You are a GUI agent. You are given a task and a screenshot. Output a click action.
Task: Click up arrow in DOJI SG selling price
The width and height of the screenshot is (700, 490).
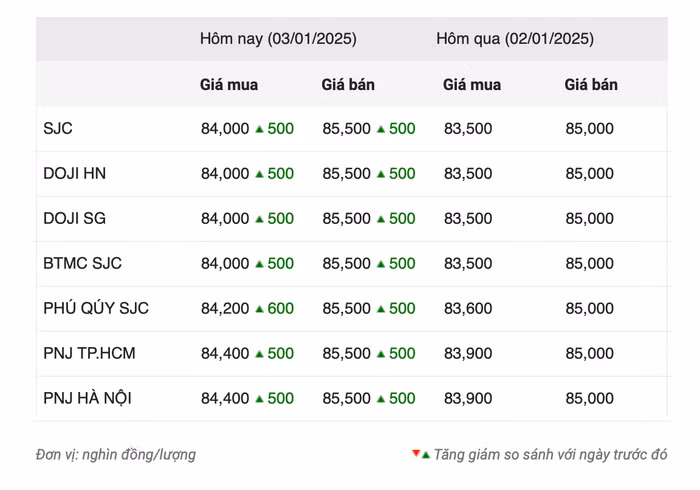[x=381, y=219]
